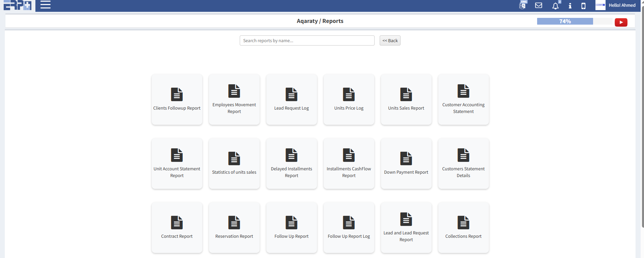
Task: Open the mail envelope icon
Action: [538, 5]
